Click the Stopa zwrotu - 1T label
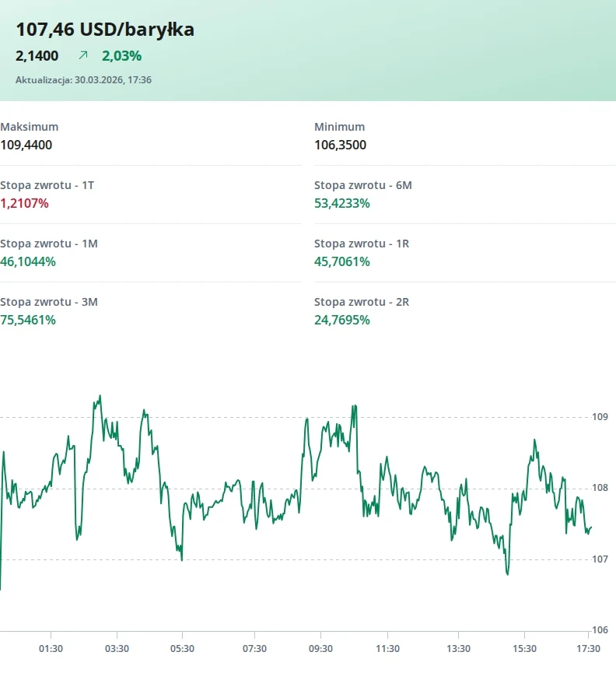 47,185
